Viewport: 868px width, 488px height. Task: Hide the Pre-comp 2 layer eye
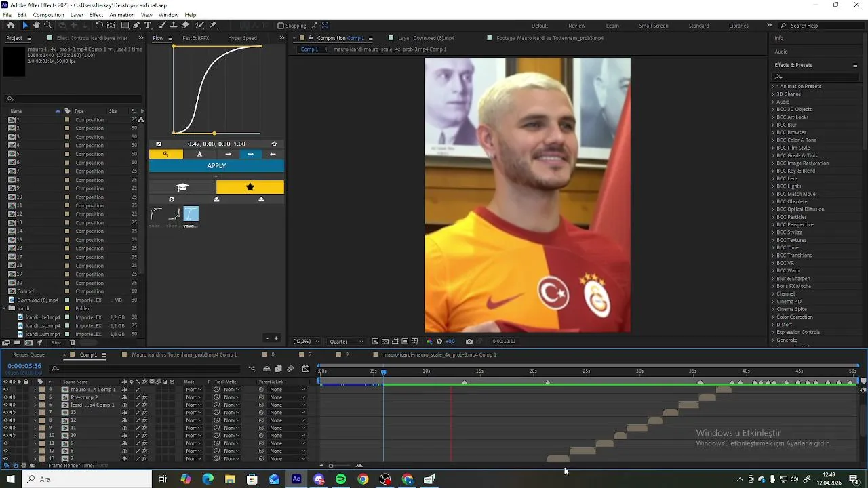5,397
